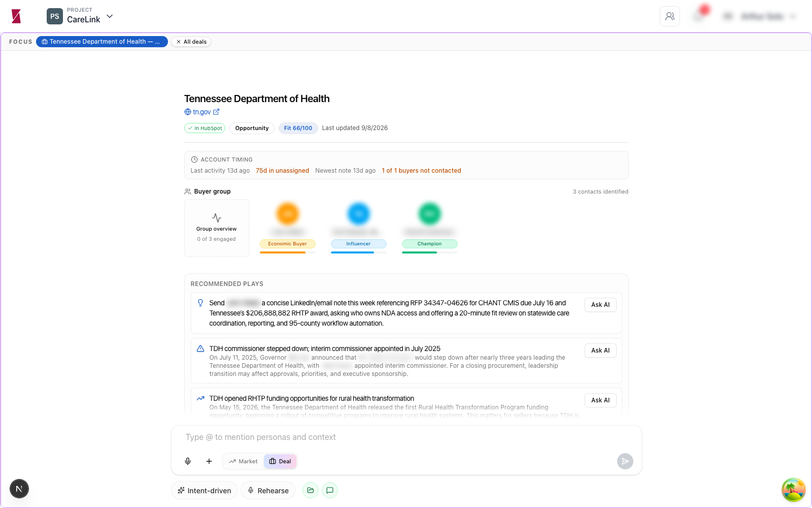812x508 pixels.
Task: Focus the Type @ to mention personas input
Action: 406,437
